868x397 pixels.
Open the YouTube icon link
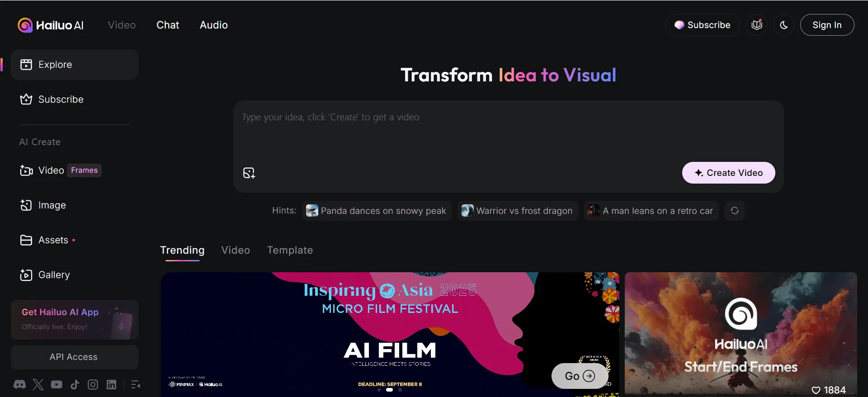point(57,385)
